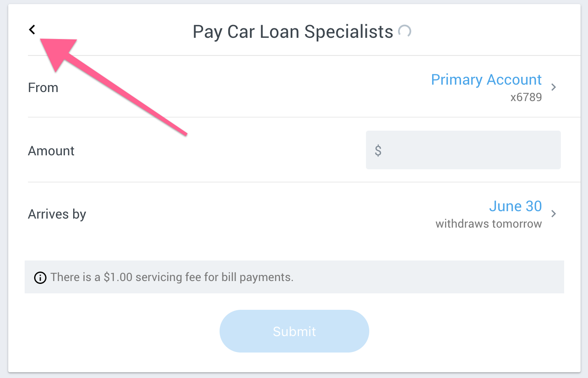The width and height of the screenshot is (588, 378).
Task: Expand the Arrives by date chevron
Action: point(553,214)
